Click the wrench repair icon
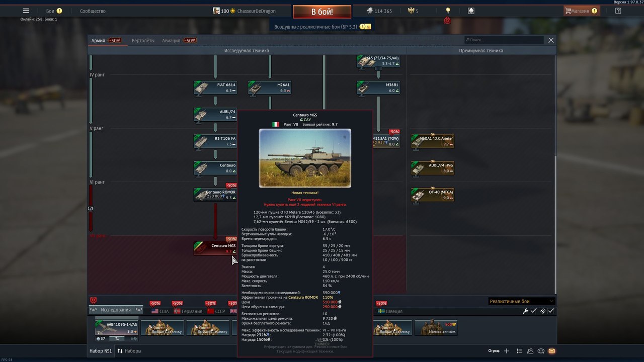This screenshot has height=362, width=644. tap(526, 311)
